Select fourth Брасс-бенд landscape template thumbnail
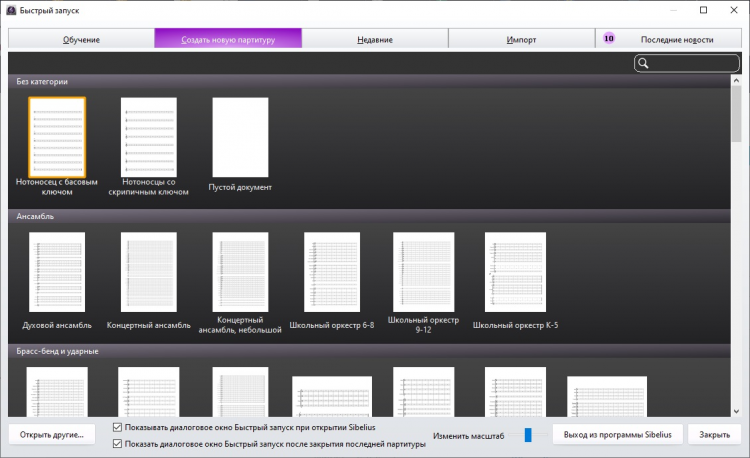 coord(332,396)
